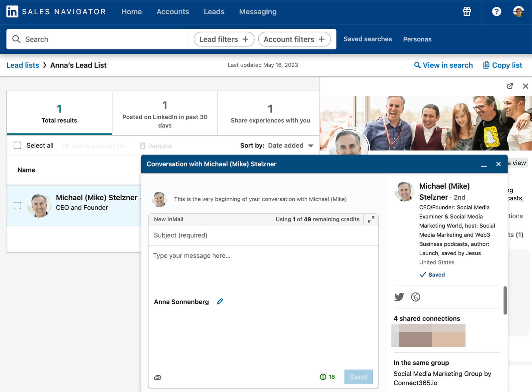Image resolution: width=532 pixels, height=392 pixels.
Task: Attach a file with paperclip icon
Action: pyautogui.click(x=158, y=377)
